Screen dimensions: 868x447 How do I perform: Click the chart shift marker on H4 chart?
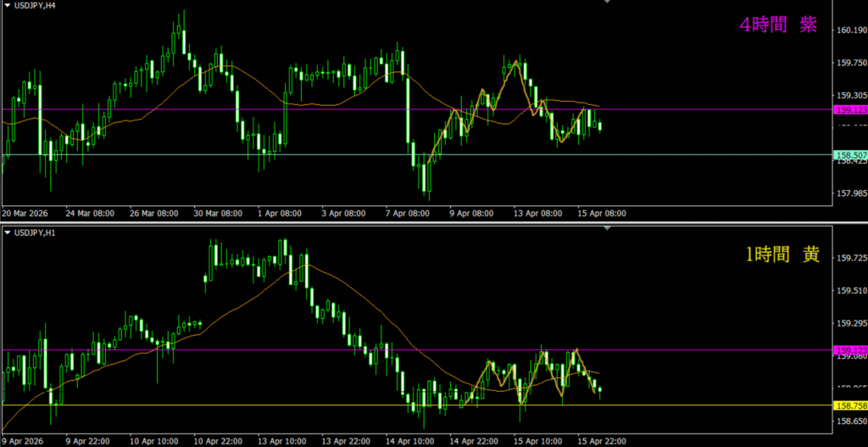coord(606,3)
